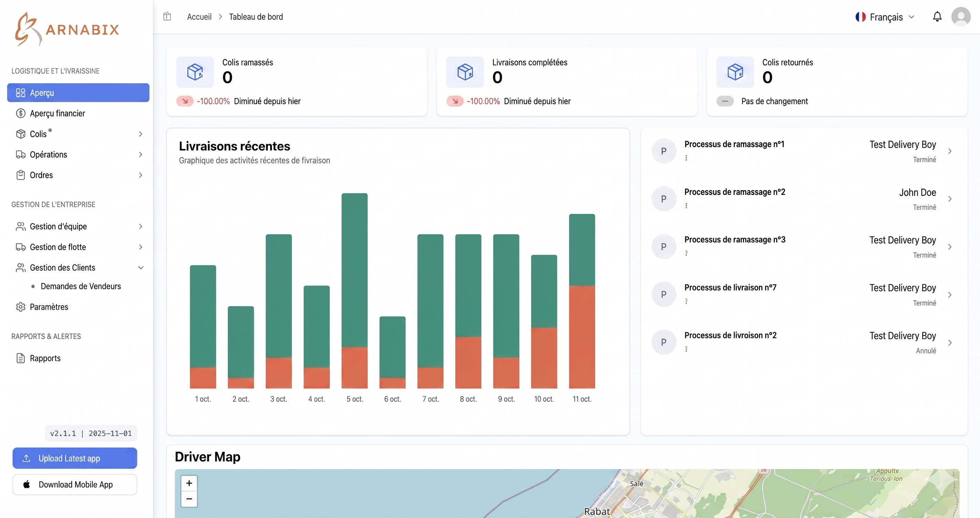The width and height of the screenshot is (980, 518).
Task: Click the map zoom in control
Action: 189,483
